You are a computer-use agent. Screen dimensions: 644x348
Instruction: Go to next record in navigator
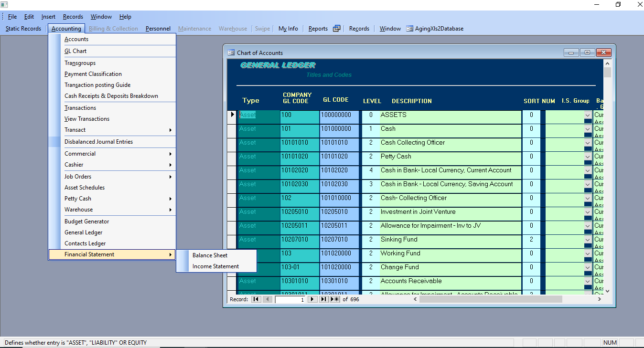[x=312, y=299]
